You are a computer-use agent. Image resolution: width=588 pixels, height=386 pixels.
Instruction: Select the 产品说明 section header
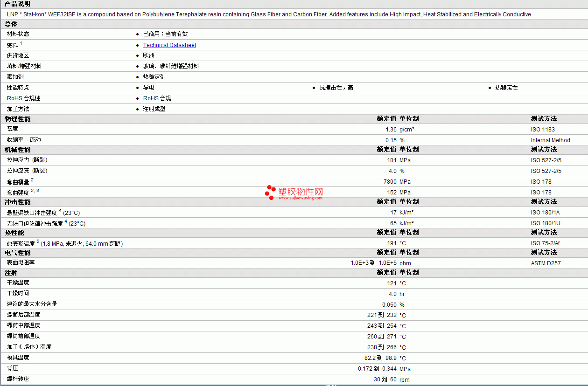(17, 4)
